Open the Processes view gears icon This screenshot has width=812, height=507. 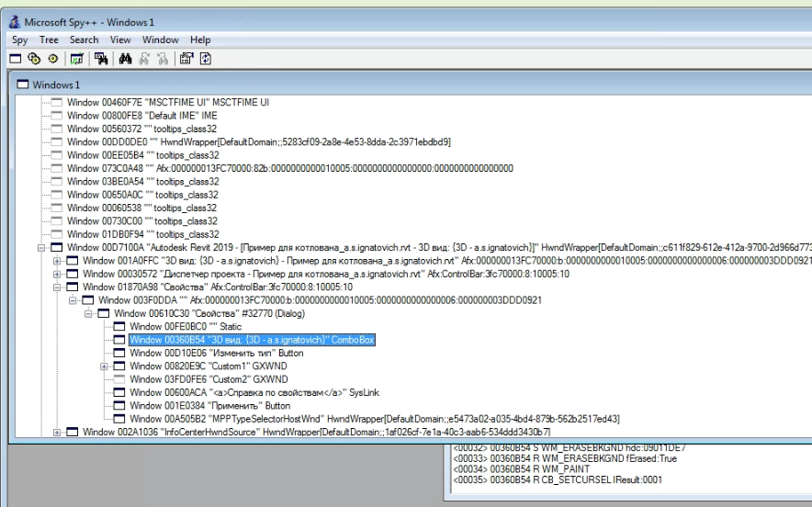click(x=34, y=59)
